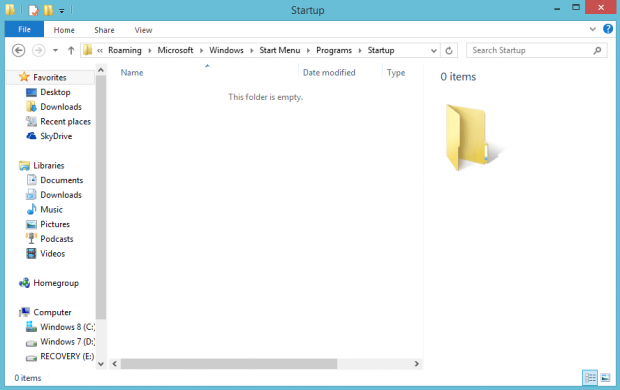Click the Up one level arrow
The width and height of the screenshot is (620, 390).
(x=71, y=50)
